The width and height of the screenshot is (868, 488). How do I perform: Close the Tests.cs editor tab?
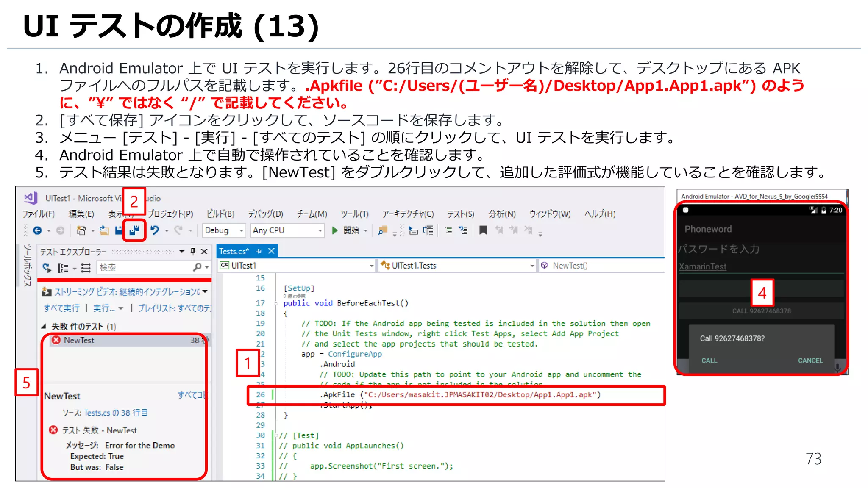(271, 251)
